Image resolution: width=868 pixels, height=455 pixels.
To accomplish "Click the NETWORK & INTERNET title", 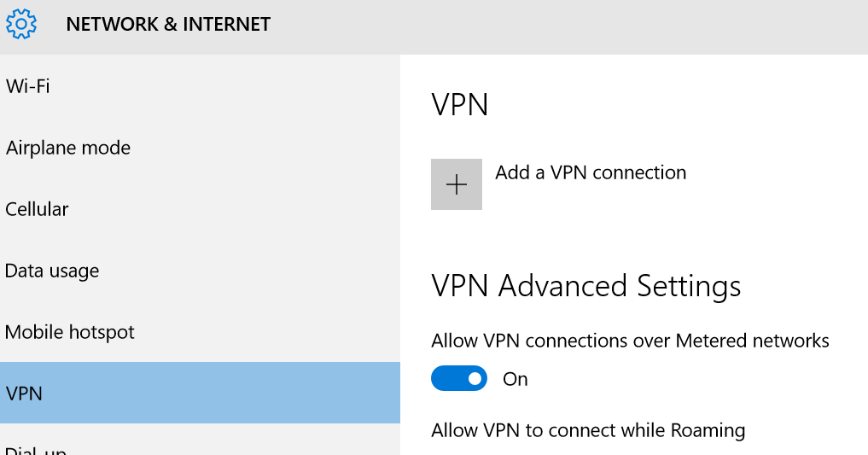I will click(168, 25).
